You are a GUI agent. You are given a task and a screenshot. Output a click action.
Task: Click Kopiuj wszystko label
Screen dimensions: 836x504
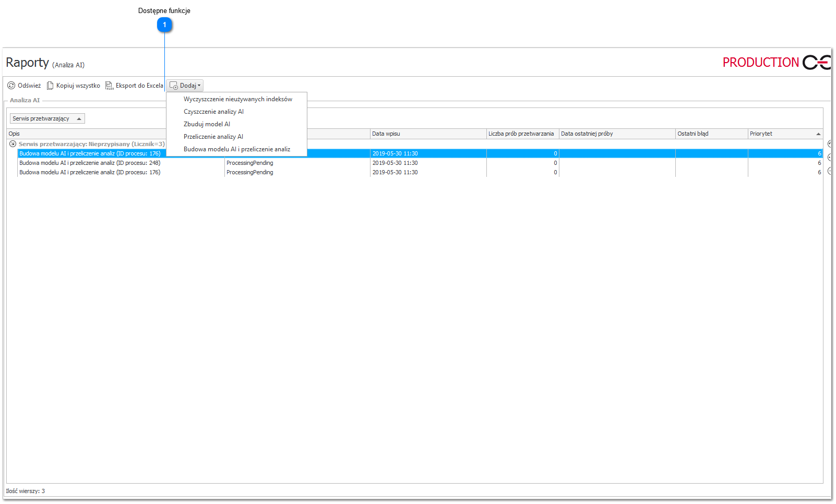pos(78,86)
